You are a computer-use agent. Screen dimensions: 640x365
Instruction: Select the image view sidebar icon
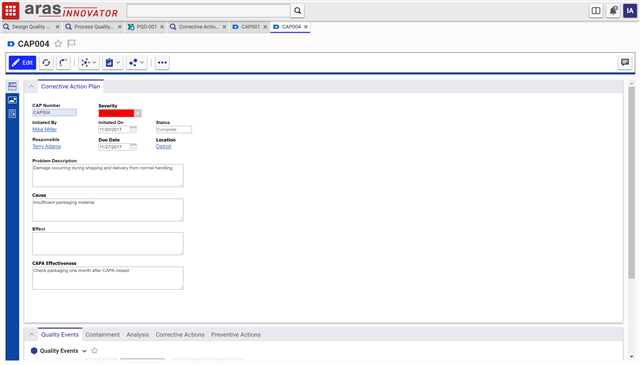[x=12, y=100]
